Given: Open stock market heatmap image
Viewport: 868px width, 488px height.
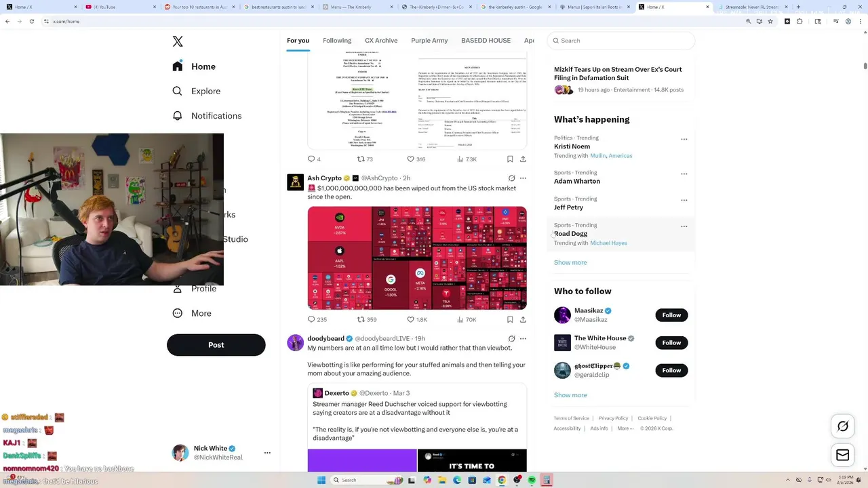Looking at the screenshot, I should click(417, 258).
